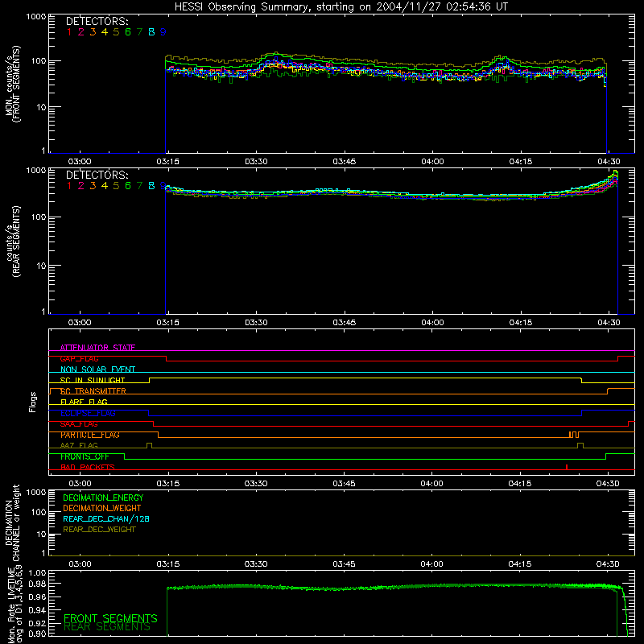644x644 pixels.
Task: Select the ECLIPSE_FLAG label
Action: pyautogui.click(x=88, y=413)
